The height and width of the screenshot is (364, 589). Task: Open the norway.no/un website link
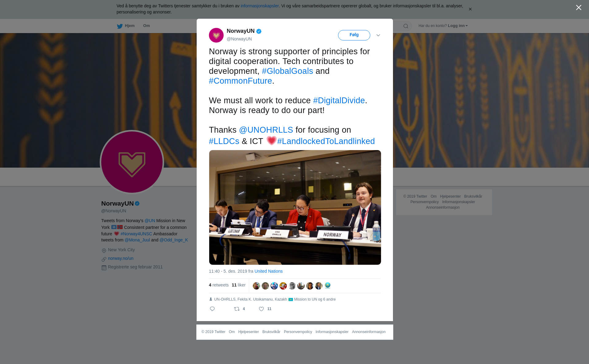(121, 258)
